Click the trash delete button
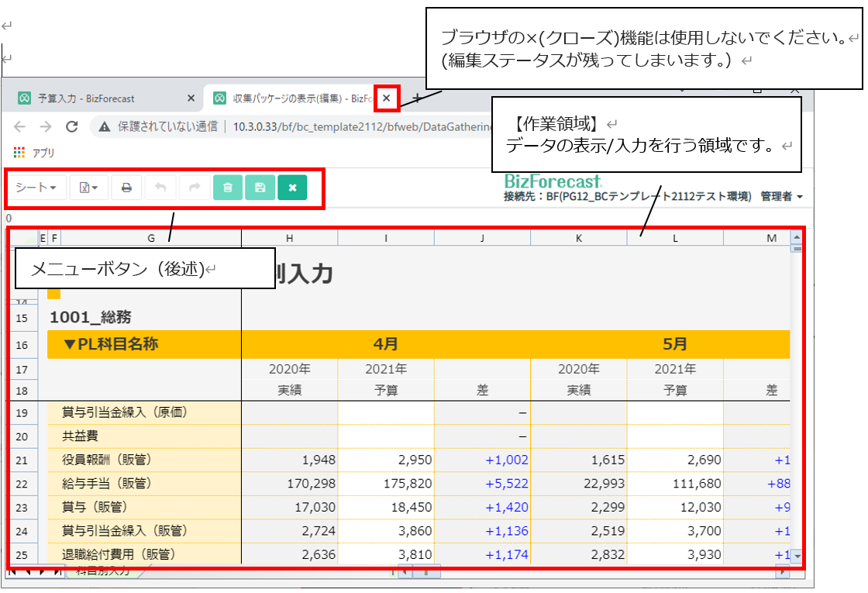Image resolution: width=868 pixels, height=593 pixels. pos(228,188)
